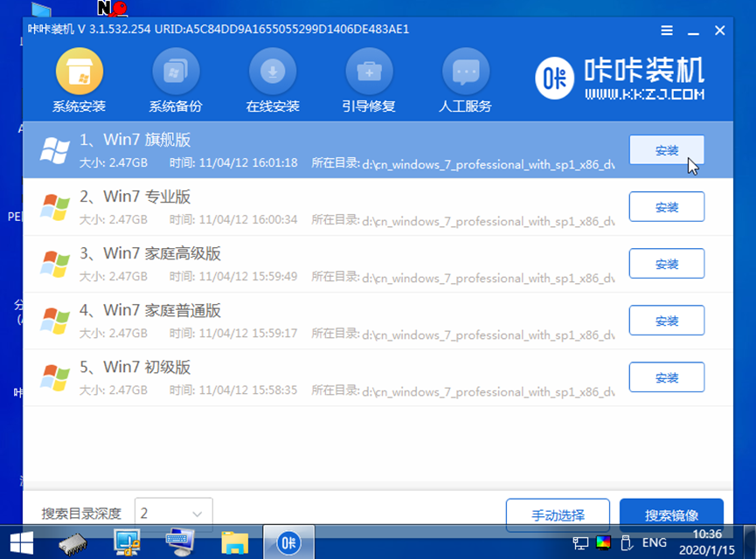Install Win7 旗舰版 via its 安装 button
This screenshot has height=559, width=756.
(666, 149)
